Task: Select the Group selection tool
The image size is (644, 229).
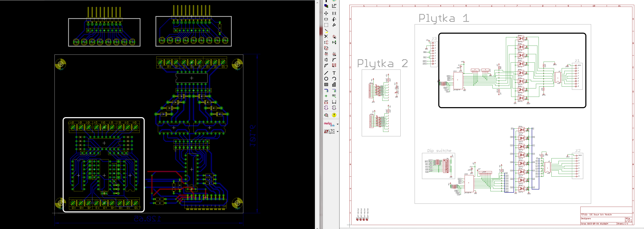Action: (326, 25)
